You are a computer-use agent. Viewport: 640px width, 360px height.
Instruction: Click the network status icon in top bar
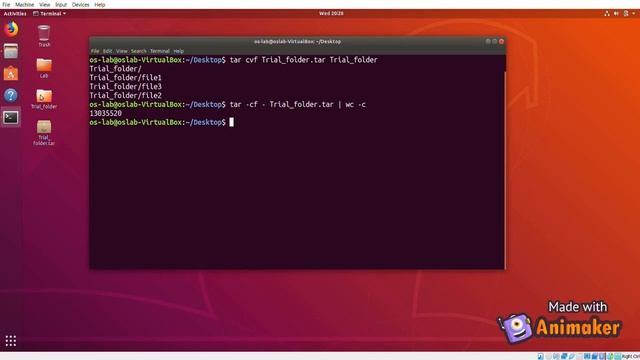coord(607,13)
